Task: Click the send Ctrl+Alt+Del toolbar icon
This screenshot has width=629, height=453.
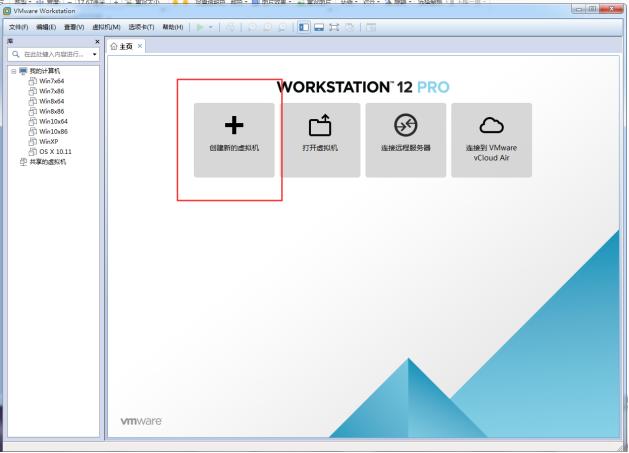Action: click(230, 27)
